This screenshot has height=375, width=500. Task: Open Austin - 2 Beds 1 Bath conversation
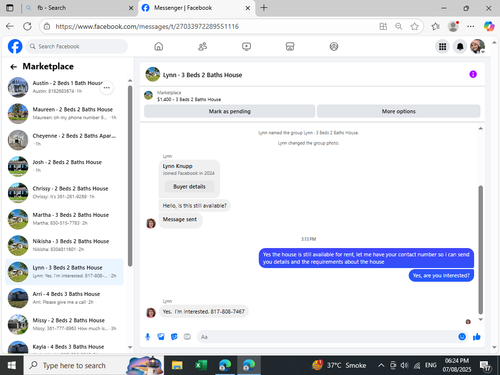pos(64,87)
